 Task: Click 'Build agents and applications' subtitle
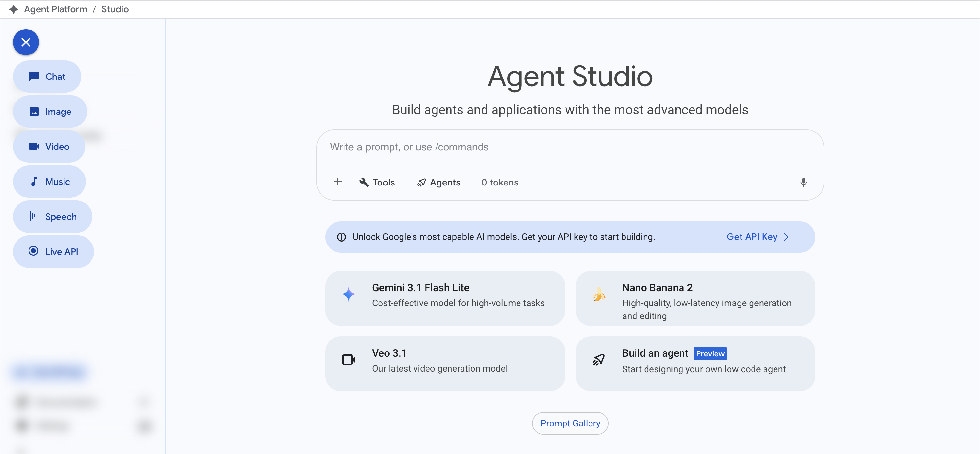570,110
